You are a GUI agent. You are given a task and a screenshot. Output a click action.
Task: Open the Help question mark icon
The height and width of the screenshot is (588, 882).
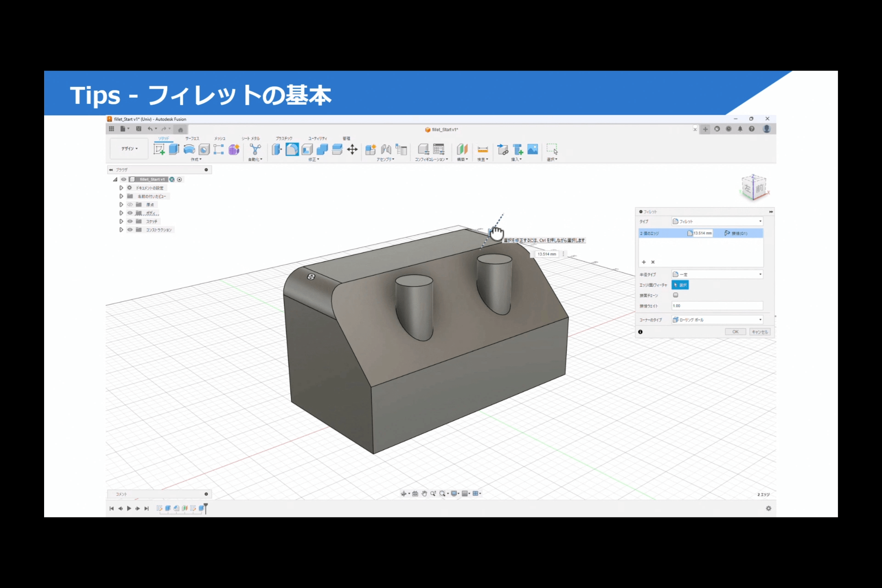(752, 129)
